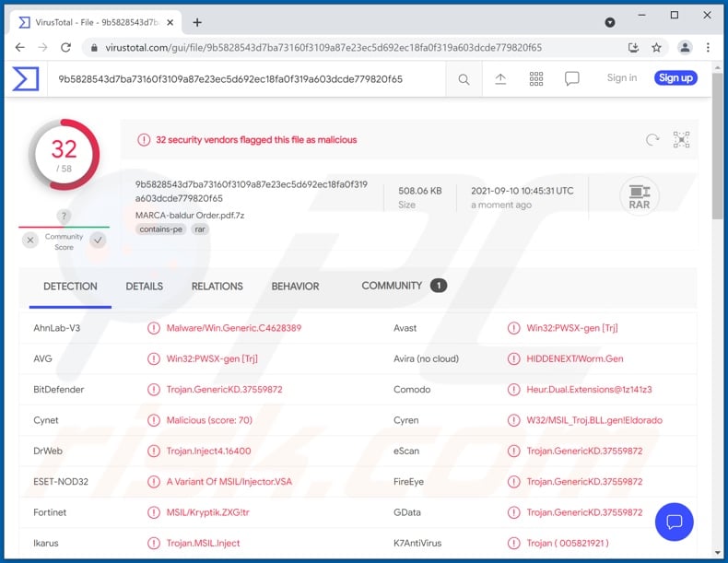Open the BEHAVIOR tab
The height and width of the screenshot is (563, 728).
click(x=295, y=287)
